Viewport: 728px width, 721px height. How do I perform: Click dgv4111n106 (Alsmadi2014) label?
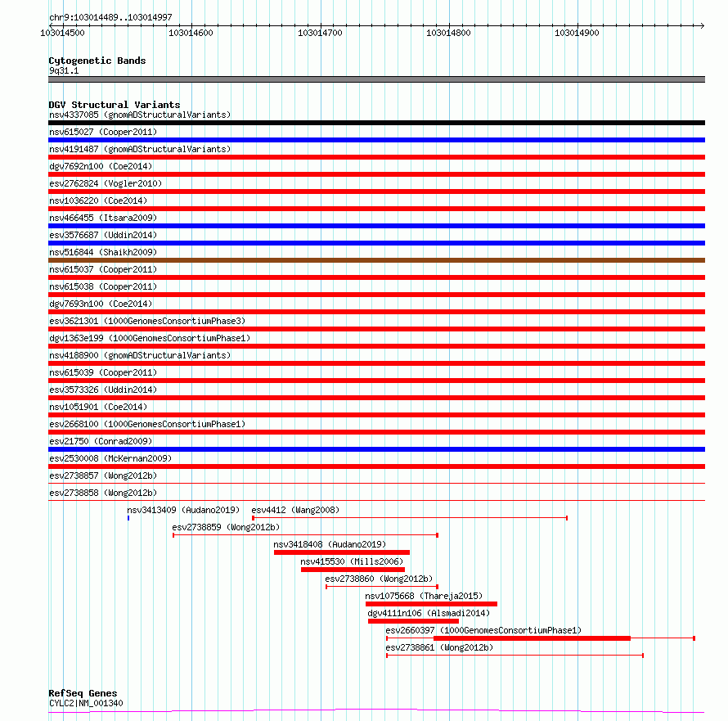pyautogui.click(x=429, y=613)
